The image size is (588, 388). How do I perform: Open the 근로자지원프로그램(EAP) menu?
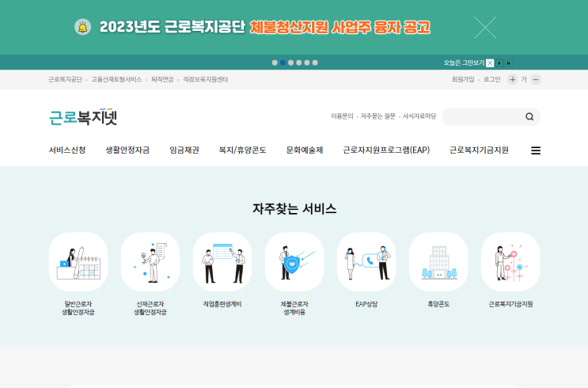click(386, 150)
